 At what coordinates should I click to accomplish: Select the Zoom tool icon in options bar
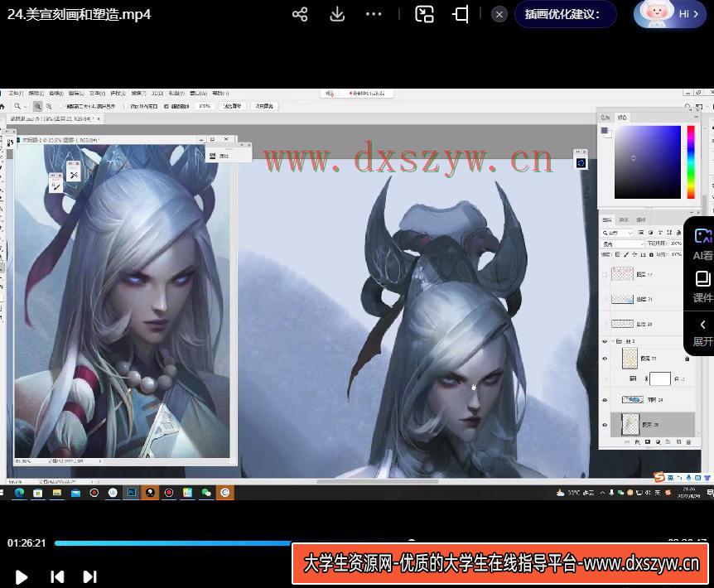pos(17,106)
